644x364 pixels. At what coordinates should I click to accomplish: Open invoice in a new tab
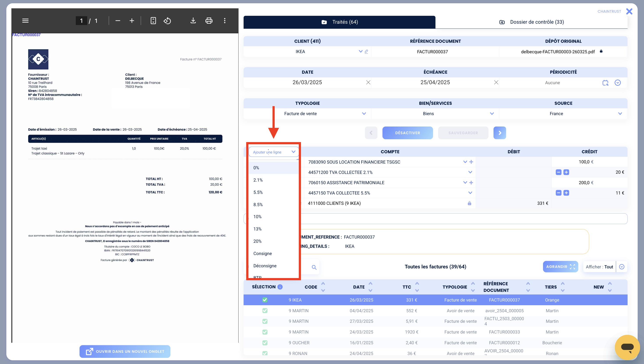125,352
